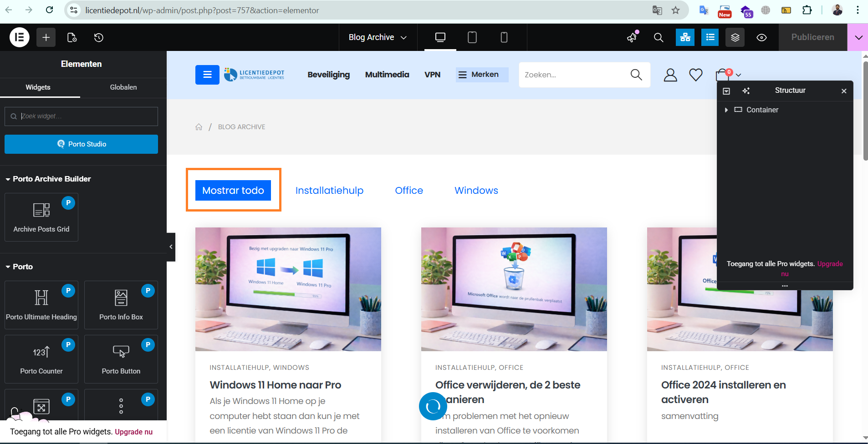Collapse the Porto Archive Builder section

[x=8, y=179]
